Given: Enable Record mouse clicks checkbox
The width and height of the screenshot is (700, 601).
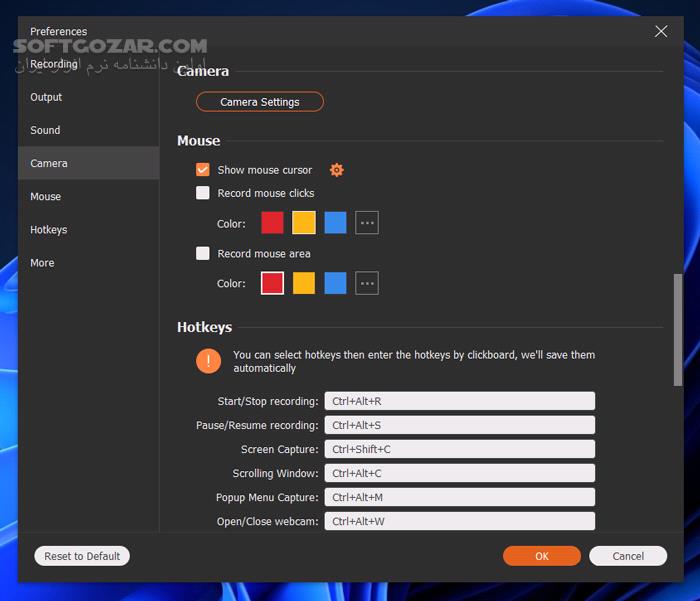Looking at the screenshot, I should (x=203, y=193).
